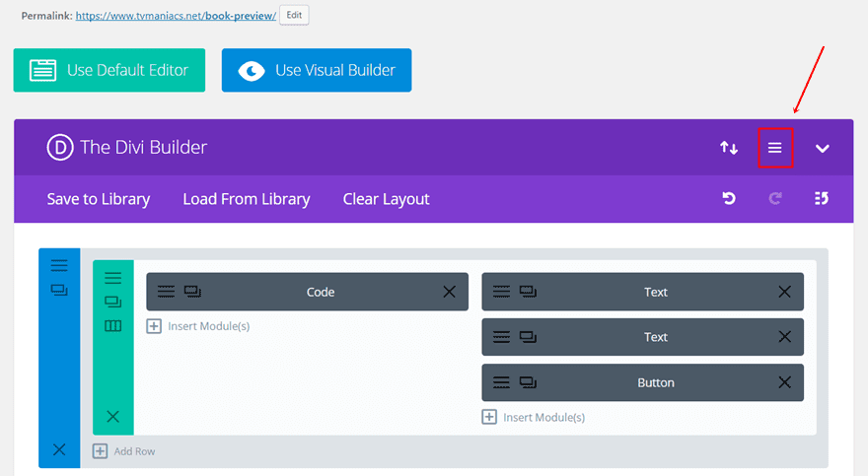Open Save to Library
868x476 pixels.
click(99, 199)
